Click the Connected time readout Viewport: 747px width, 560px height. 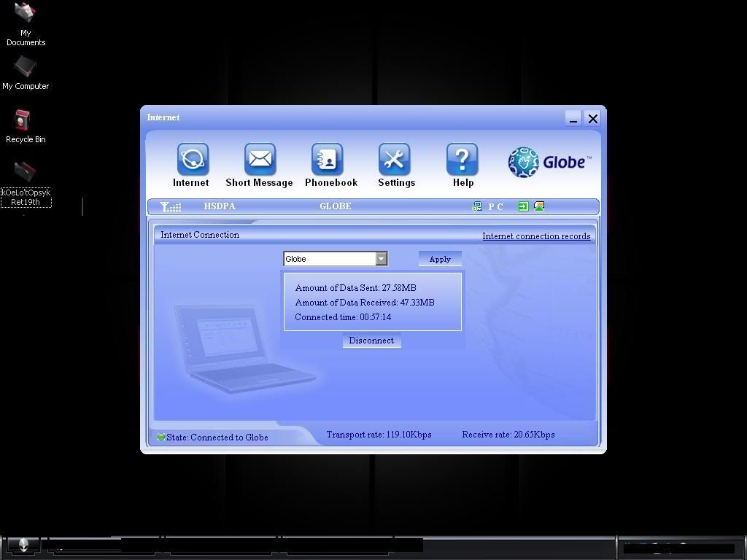pyautogui.click(x=343, y=317)
